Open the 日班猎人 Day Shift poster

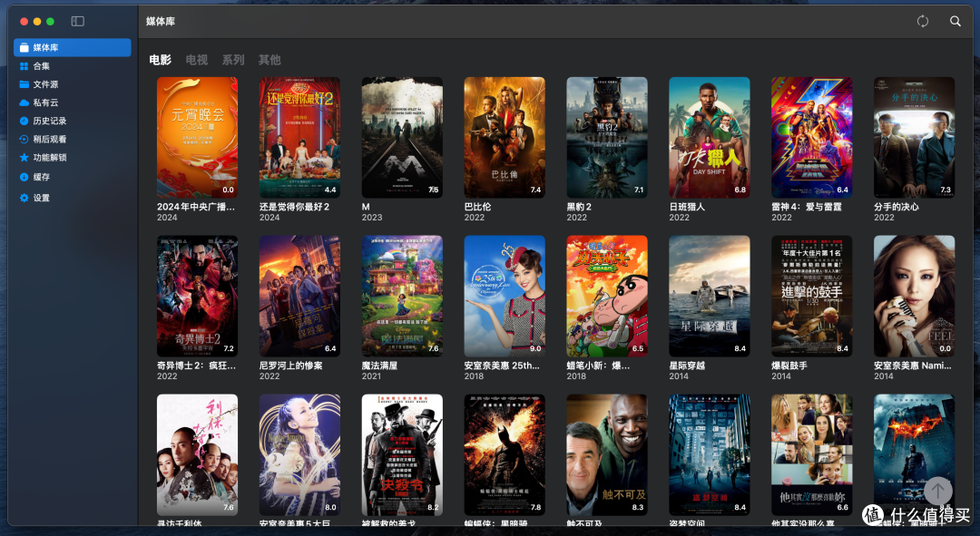click(x=709, y=138)
